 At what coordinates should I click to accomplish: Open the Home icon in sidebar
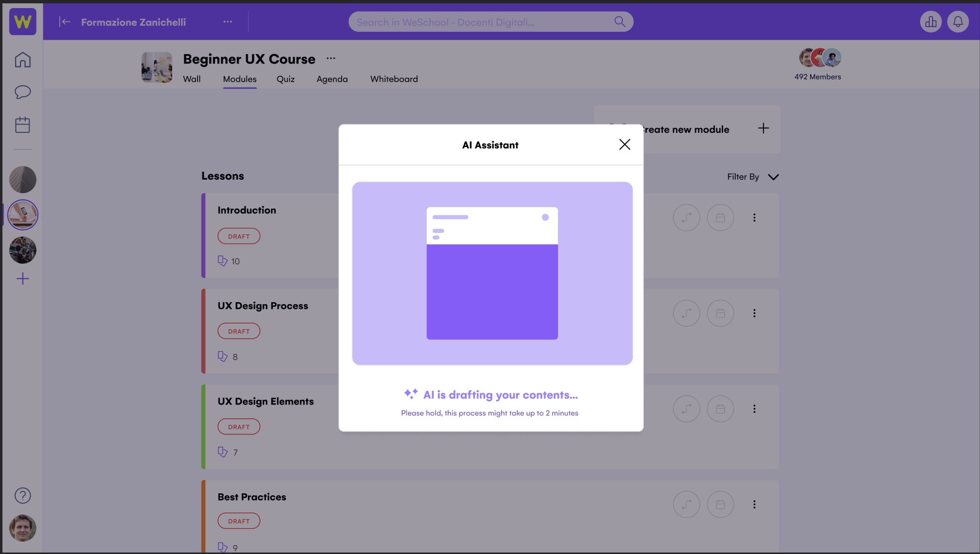(23, 60)
